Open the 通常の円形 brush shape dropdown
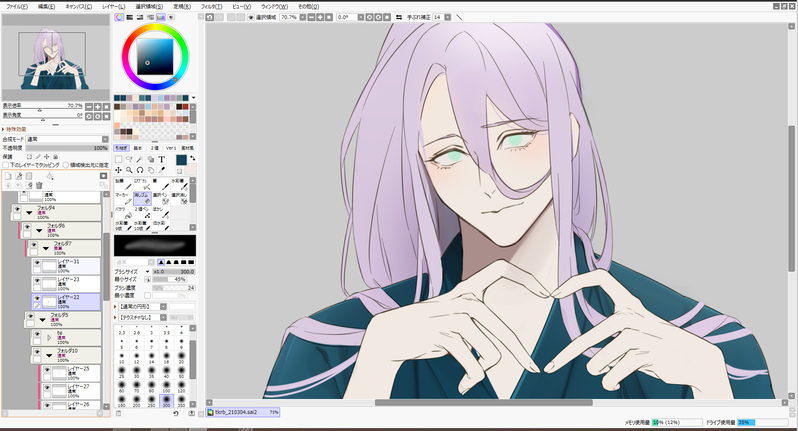Image resolution: width=798 pixels, height=431 pixels. 142,307
